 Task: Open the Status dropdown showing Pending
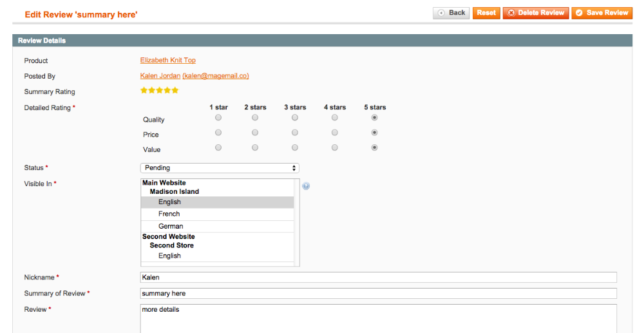coord(220,168)
